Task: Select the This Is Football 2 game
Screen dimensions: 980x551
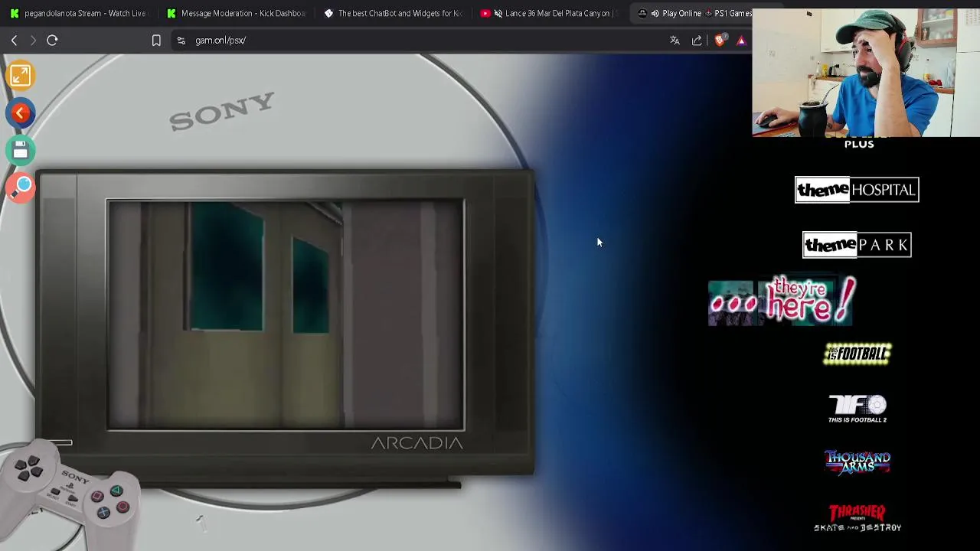Action: (857, 409)
